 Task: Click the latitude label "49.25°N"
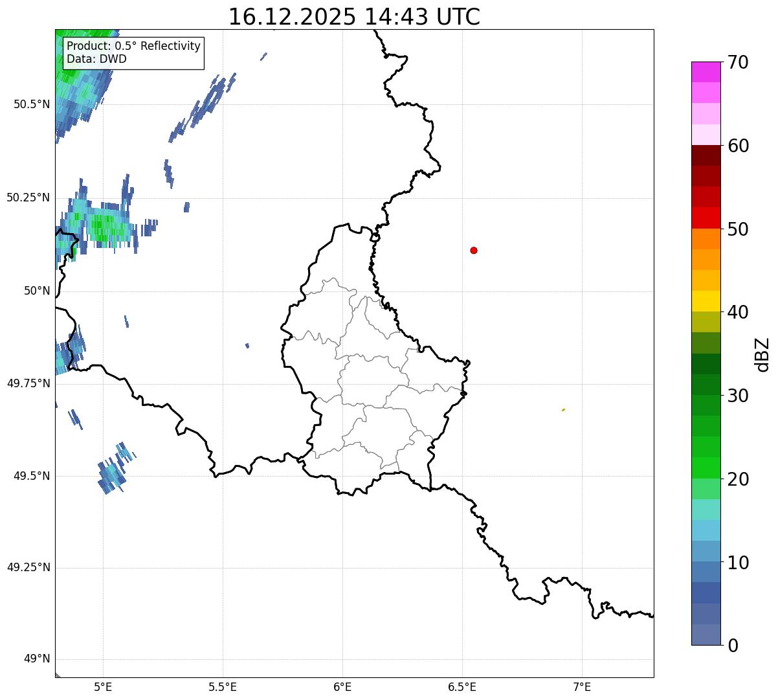28,568
